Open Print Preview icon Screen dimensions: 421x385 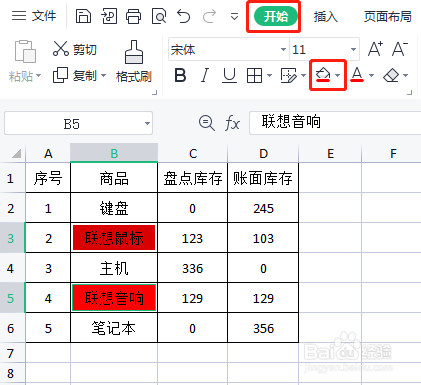coord(159,16)
